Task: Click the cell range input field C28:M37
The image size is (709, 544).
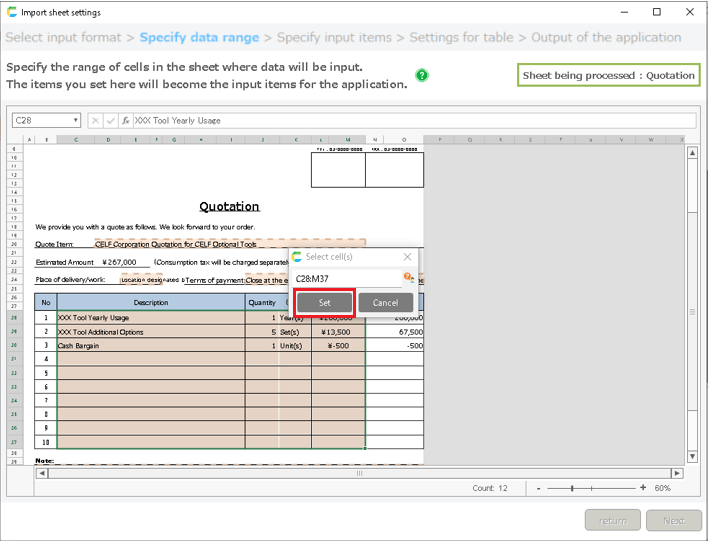Action: [x=345, y=278]
